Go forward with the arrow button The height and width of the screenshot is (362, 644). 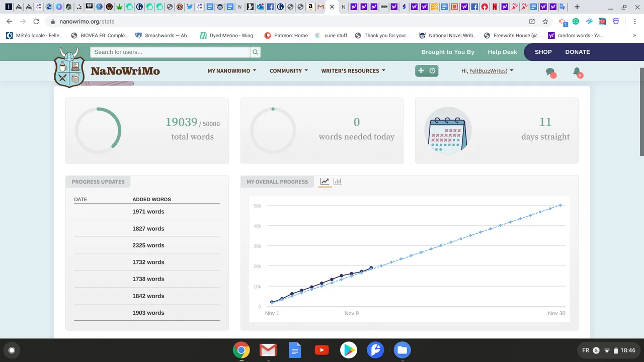[23, 22]
